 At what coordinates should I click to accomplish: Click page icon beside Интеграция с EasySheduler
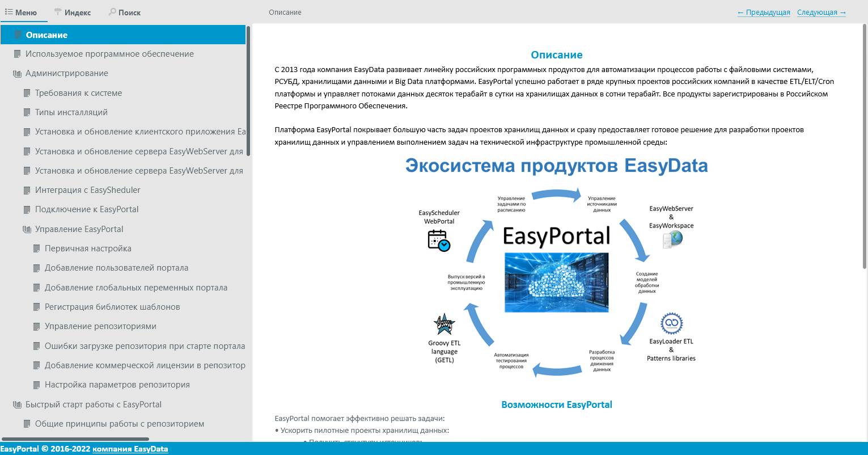pyautogui.click(x=27, y=190)
